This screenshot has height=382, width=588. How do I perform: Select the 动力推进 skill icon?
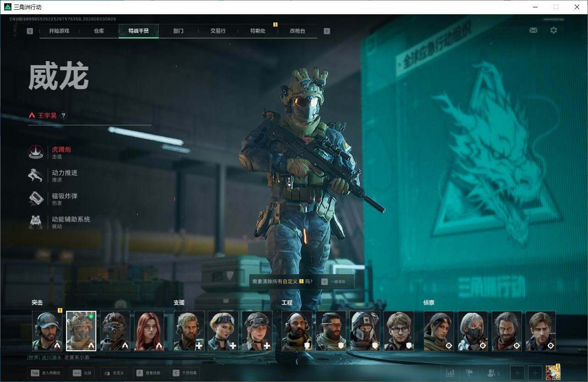pos(36,176)
